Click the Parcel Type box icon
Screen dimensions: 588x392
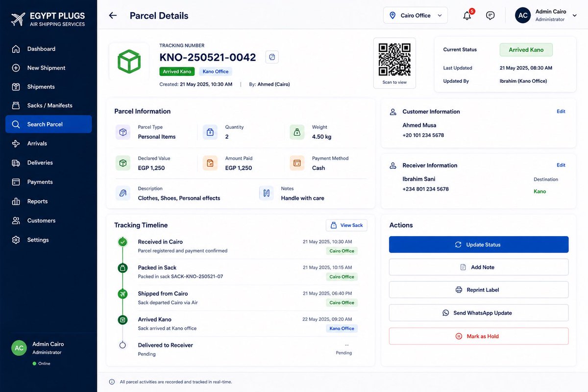pos(123,132)
